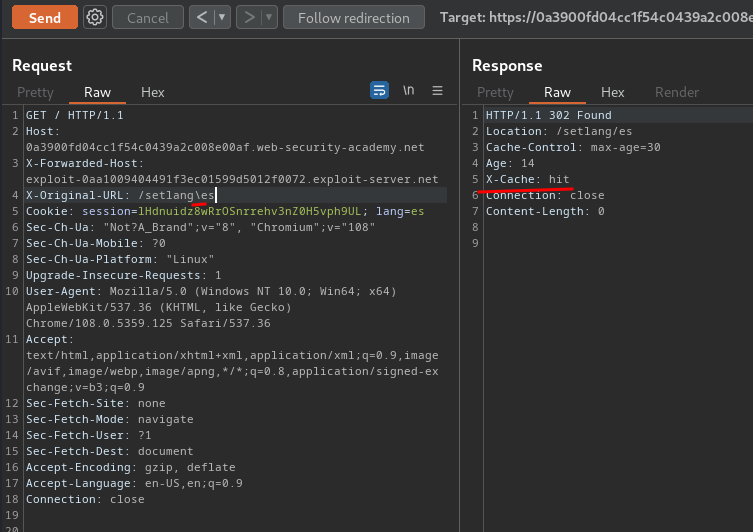Open the Request Hex tab
The image size is (753, 532).
coord(153,92)
